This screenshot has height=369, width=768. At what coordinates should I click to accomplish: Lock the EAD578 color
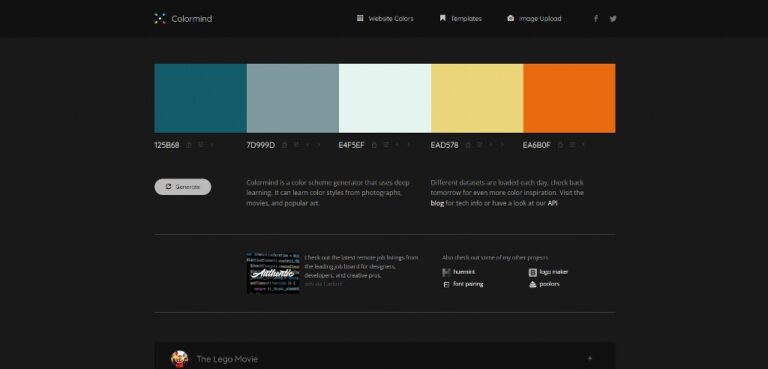pyautogui.click(x=468, y=145)
